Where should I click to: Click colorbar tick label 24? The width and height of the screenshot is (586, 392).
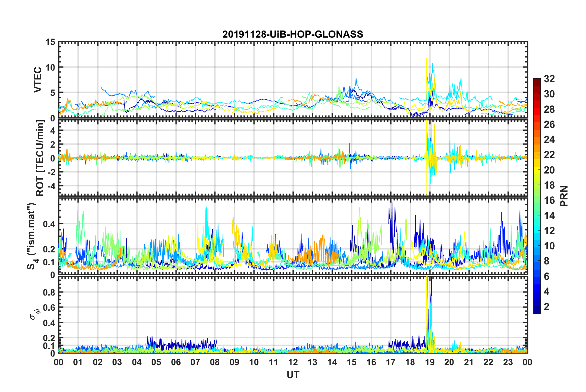tap(549, 140)
